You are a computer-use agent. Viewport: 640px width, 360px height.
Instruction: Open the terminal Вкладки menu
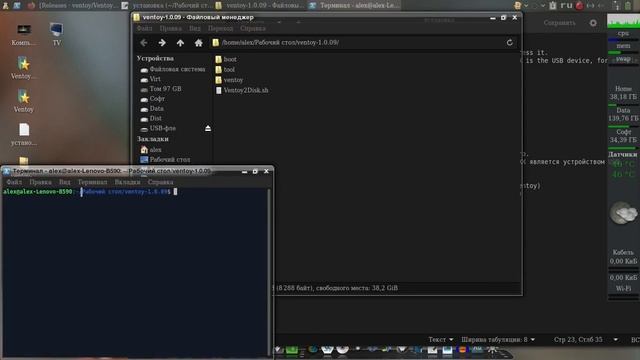(x=127, y=182)
